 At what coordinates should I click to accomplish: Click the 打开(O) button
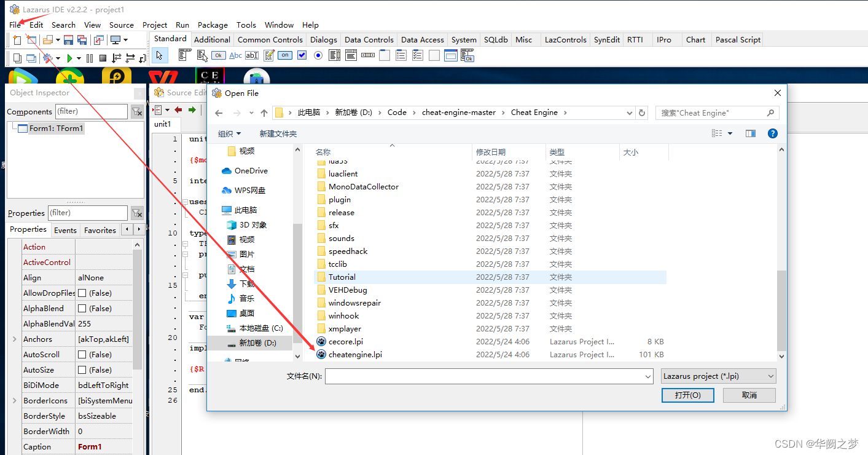coord(687,395)
